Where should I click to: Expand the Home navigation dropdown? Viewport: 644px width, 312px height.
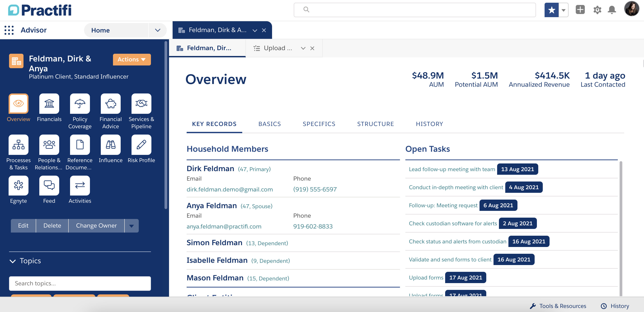(157, 30)
